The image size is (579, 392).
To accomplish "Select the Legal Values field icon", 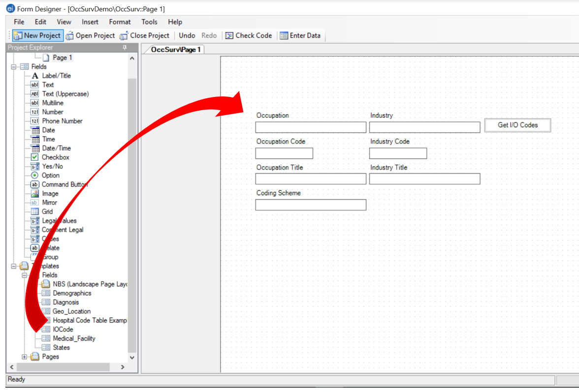I will 35,220.
